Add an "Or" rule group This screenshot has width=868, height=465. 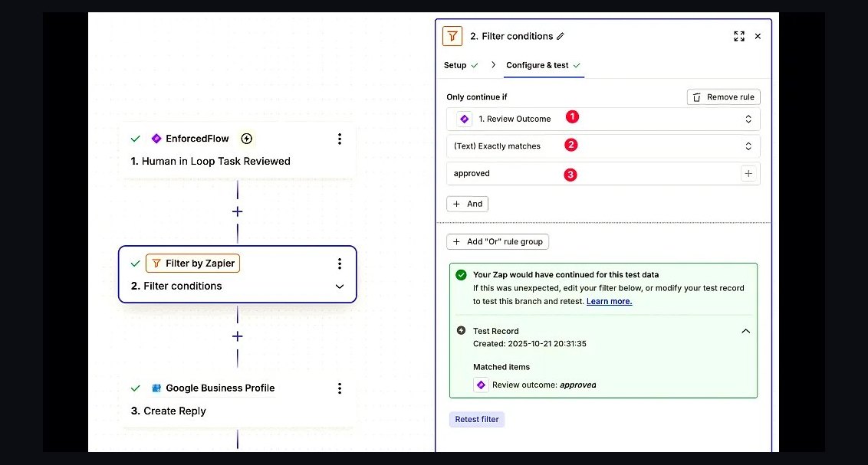click(498, 241)
